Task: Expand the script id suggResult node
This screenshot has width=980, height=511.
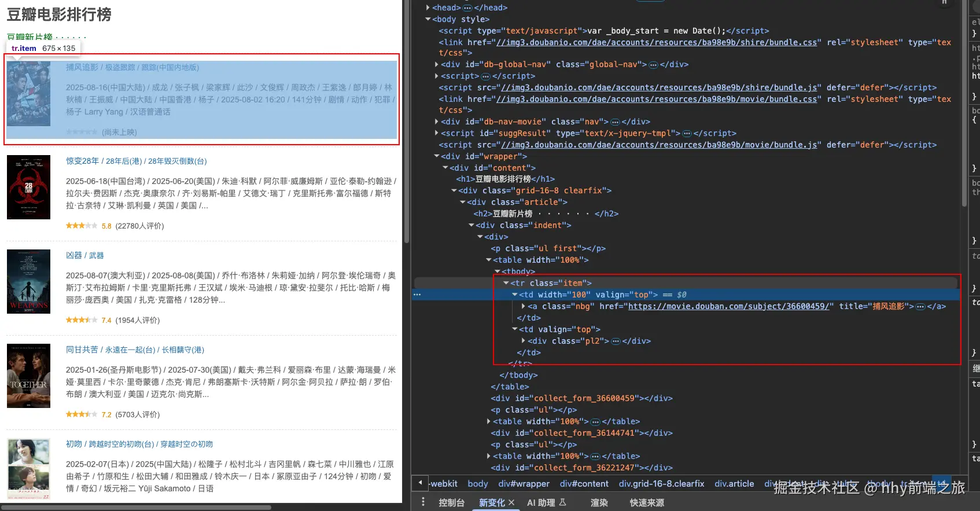Action: click(437, 133)
